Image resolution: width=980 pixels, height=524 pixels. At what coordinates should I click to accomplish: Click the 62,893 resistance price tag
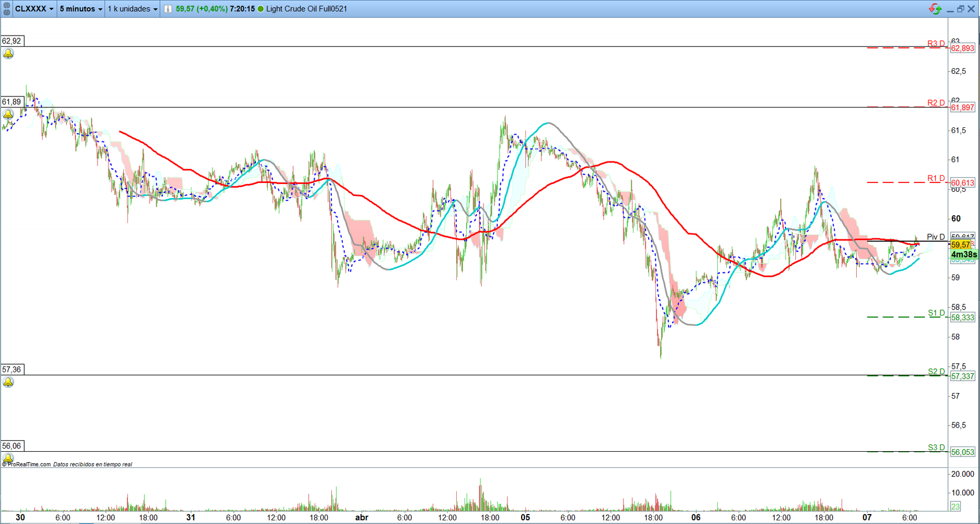(x=963, y=48)
